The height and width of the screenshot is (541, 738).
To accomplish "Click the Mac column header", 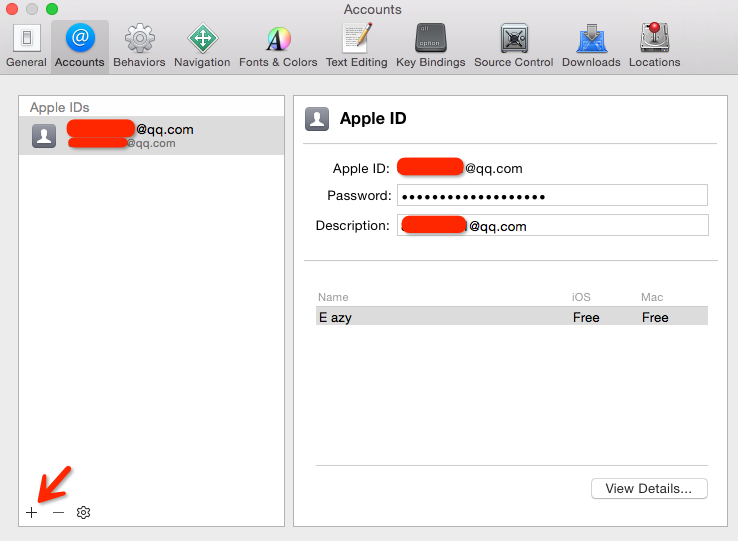I will [652, 297].
